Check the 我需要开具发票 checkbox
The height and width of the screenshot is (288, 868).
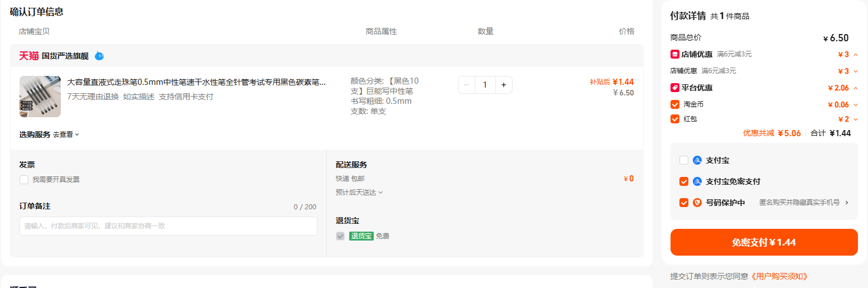coord(24,180)
